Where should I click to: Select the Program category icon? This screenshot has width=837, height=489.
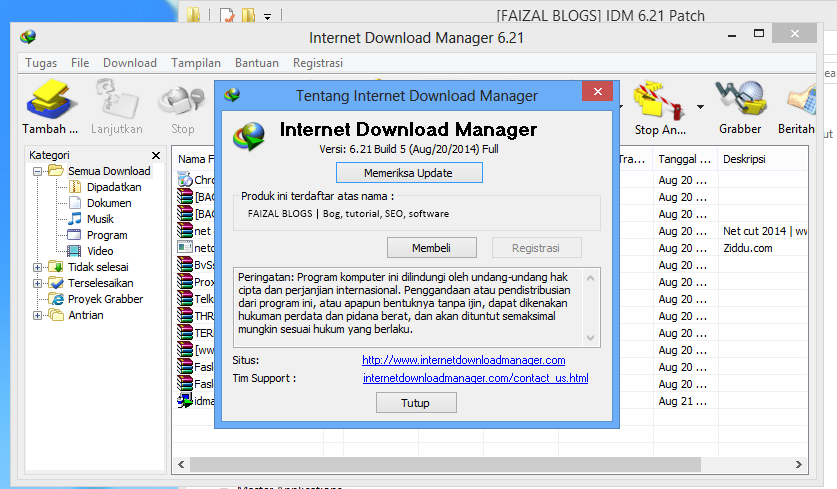pyautogui.click(x=74, y=235)
